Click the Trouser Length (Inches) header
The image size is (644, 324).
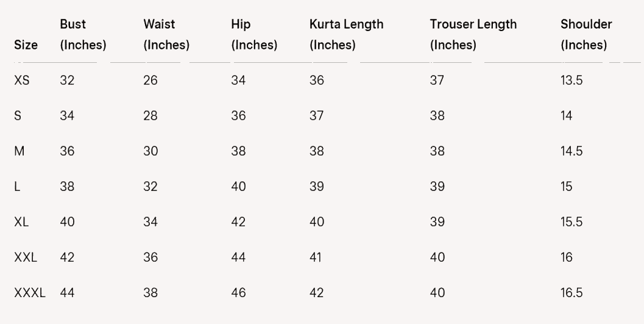tap(473, 35)
